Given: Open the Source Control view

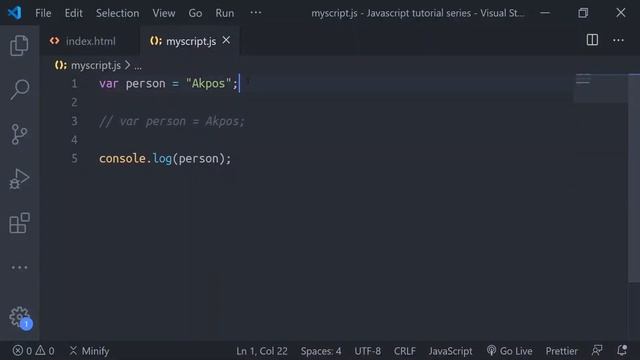Looking at the screenshot, I should (19, 134).
